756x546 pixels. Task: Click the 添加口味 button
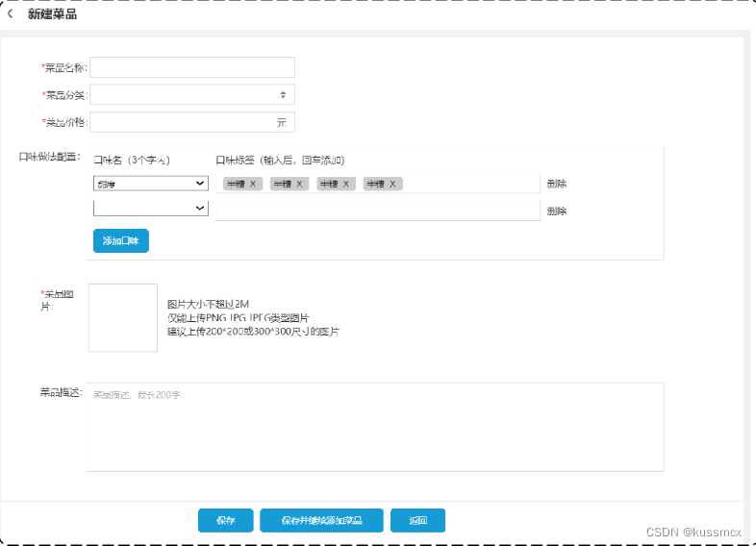pos(121,241)
